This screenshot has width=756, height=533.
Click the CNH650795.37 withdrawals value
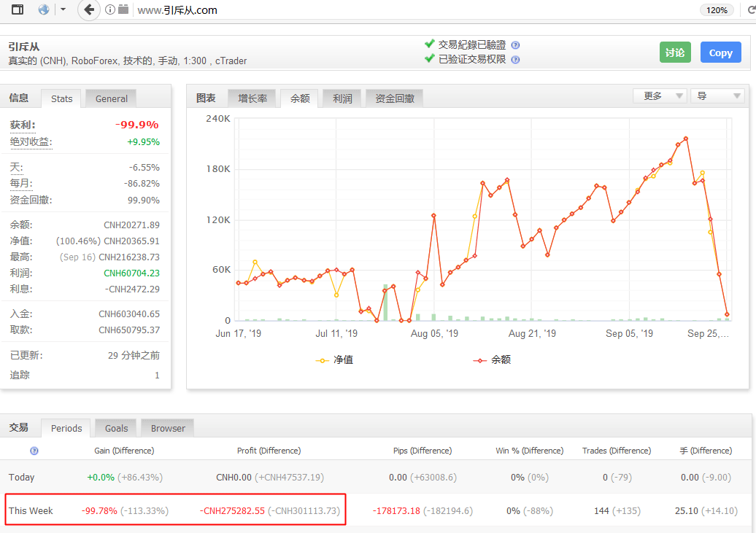pos(129,330)
